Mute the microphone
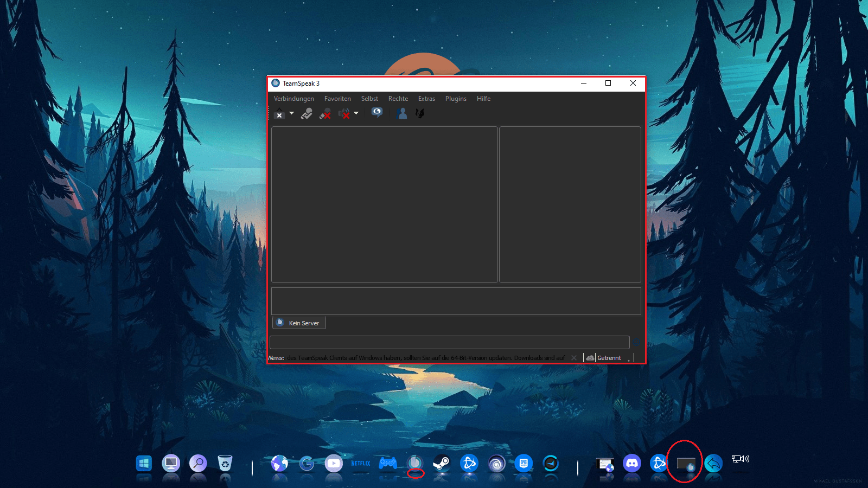Screen dimensions: 868x488 (x=325, y=113)
